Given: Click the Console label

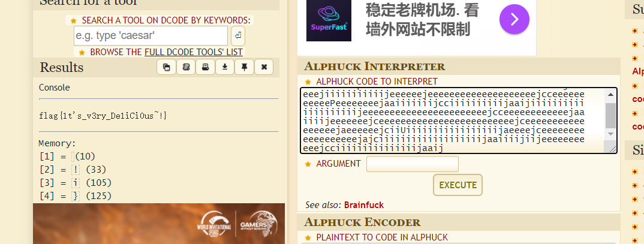Looking at the screenshot, I should [x=54, y=88].
